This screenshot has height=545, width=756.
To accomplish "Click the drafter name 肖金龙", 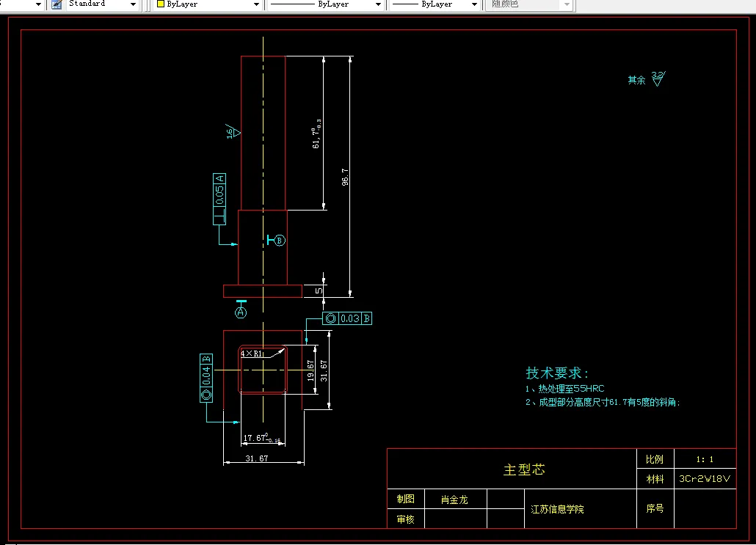I will pos(454,500).
